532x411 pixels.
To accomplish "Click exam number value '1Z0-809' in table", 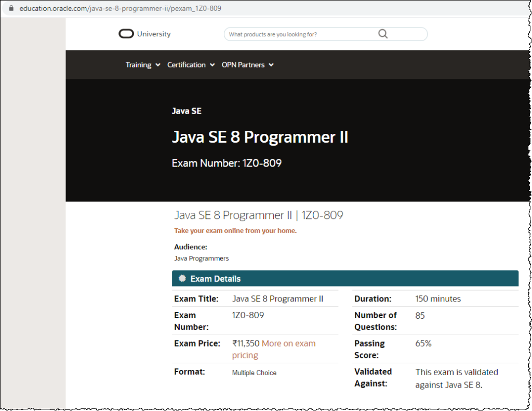I will [x=248, y=316].
